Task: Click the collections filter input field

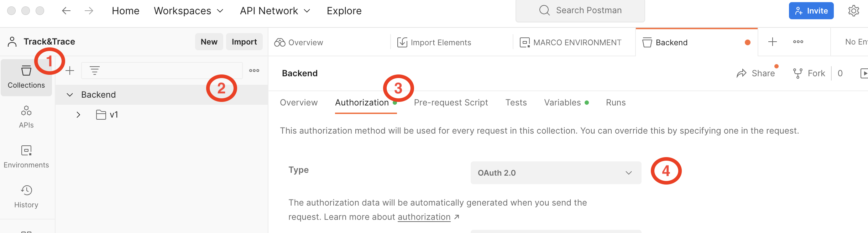Action: (162, 71)
